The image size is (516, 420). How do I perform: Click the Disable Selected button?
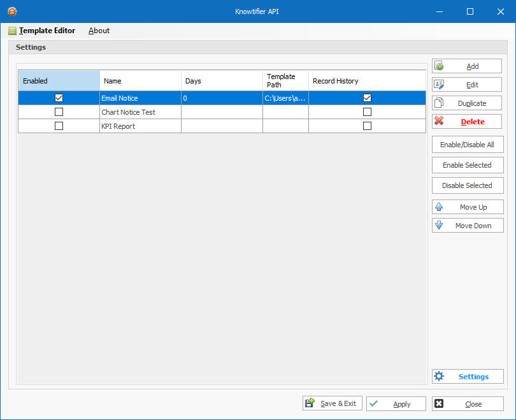pos(468,185)
